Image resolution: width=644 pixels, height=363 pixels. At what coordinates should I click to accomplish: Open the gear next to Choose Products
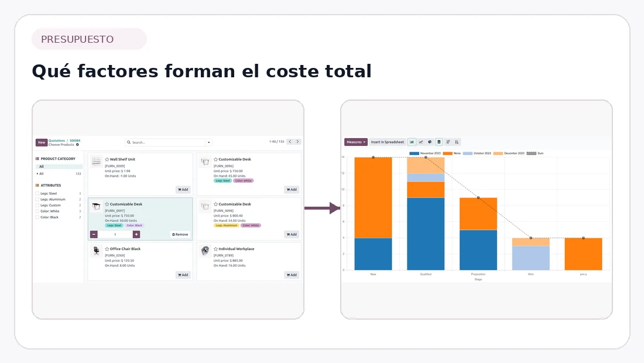[x=77, y=145]
